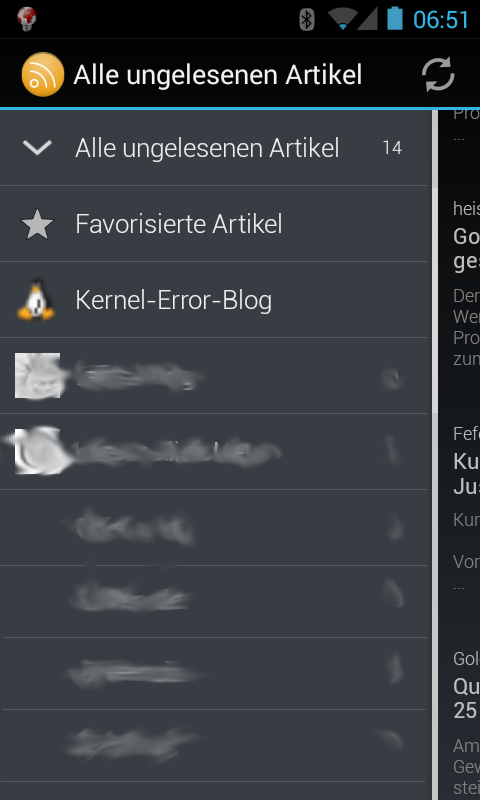Tap the Wi-Fi signal icon
The height and width of the screenshot is (800, 480).
pyautogui.click(x=342, y=19)
